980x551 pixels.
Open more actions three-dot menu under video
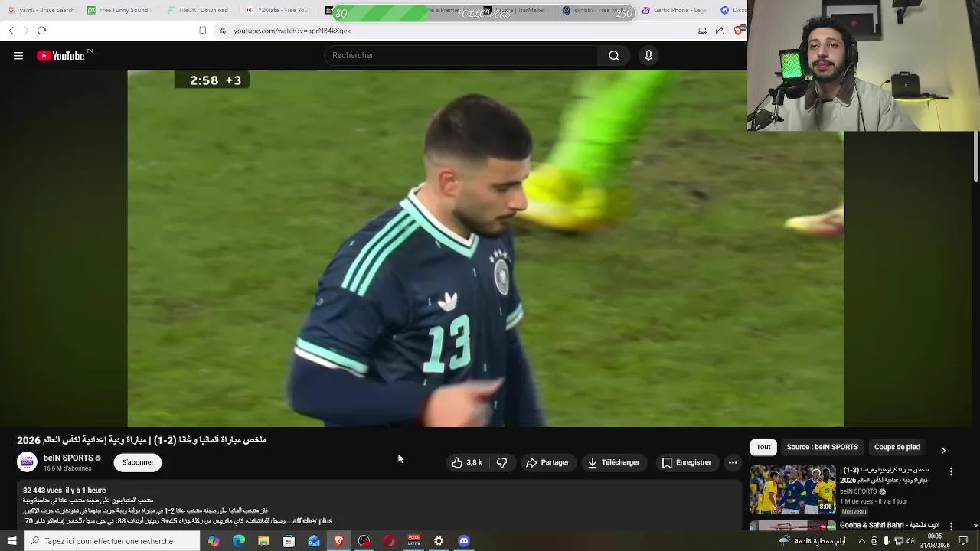tap(733, 462)
